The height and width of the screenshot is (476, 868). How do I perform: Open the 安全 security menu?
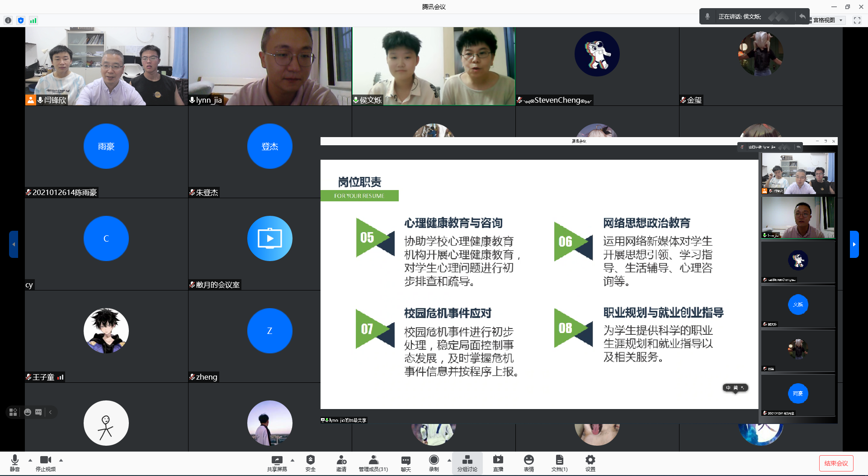pos(310,463)
